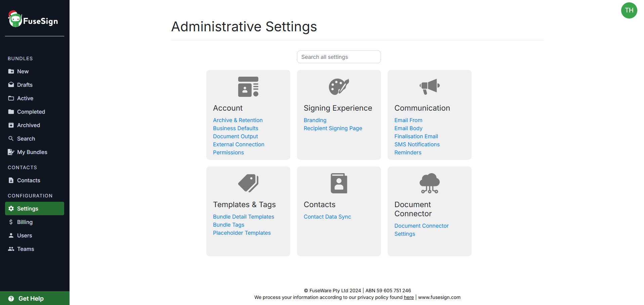This screenshot has height=305, width=644.
Task: Click the Document Connector heading
Action: (413, 209)
